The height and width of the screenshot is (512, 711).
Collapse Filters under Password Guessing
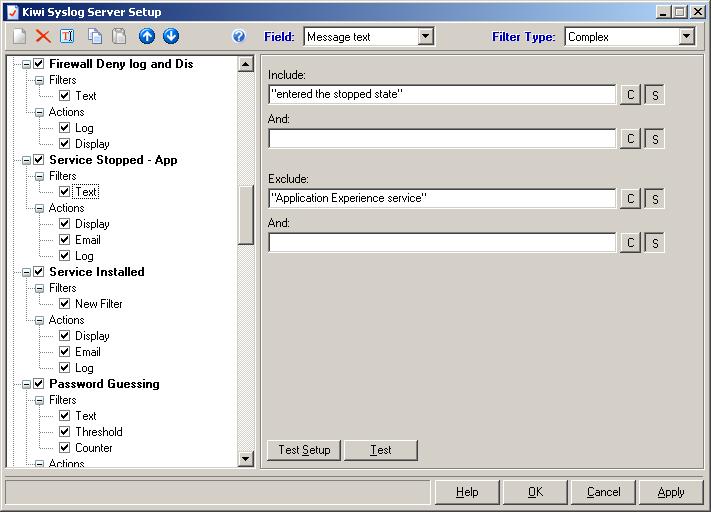pos(39,400)
